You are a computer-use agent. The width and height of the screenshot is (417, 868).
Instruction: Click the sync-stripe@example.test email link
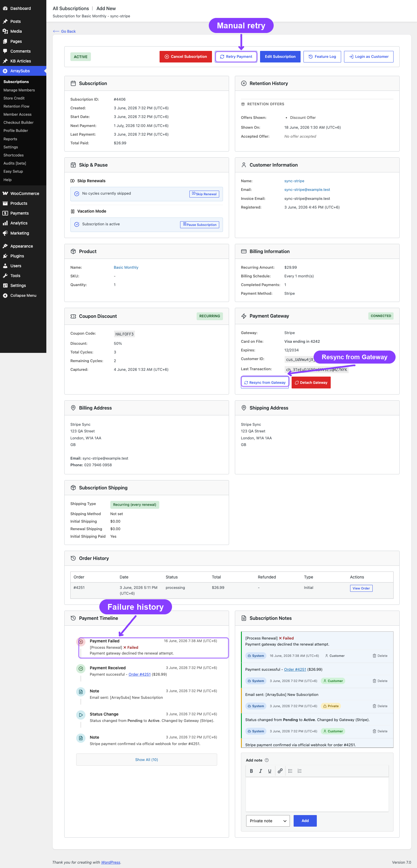pos(307,190)
